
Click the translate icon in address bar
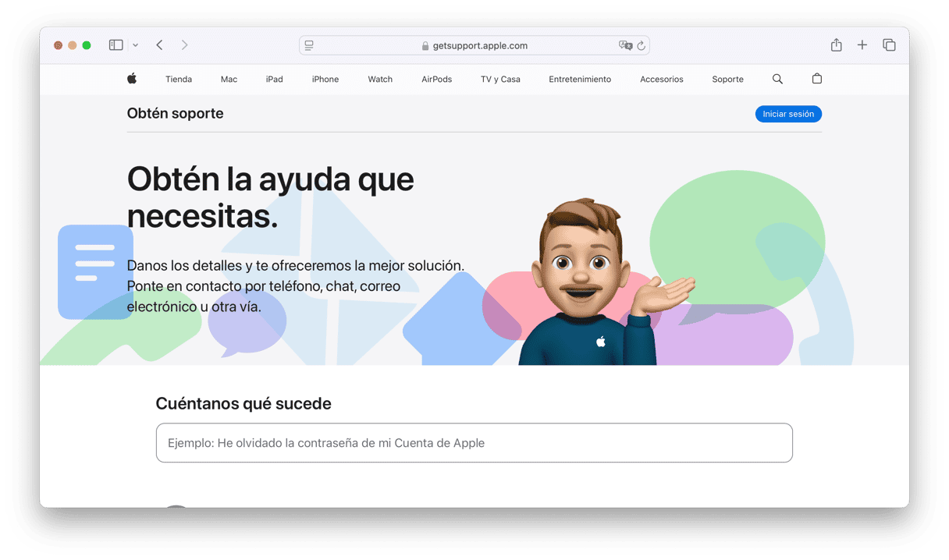coord(625,45)
